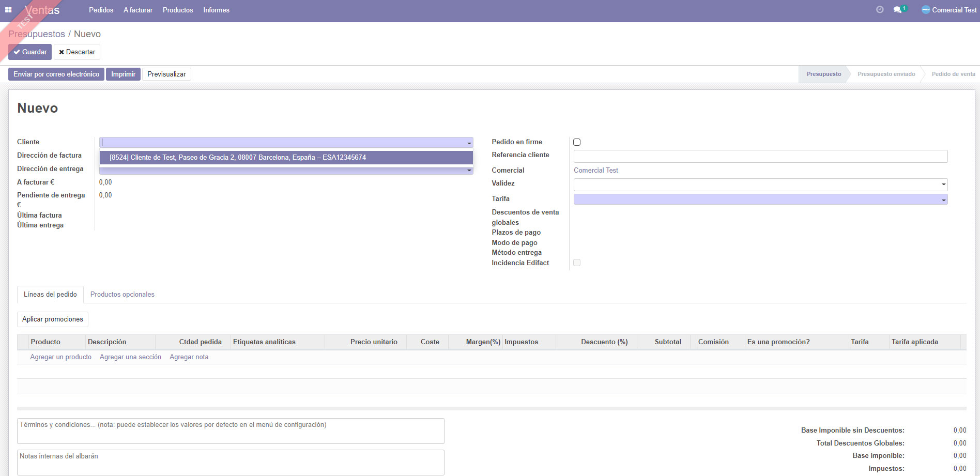Click the Guardar button

30,52
